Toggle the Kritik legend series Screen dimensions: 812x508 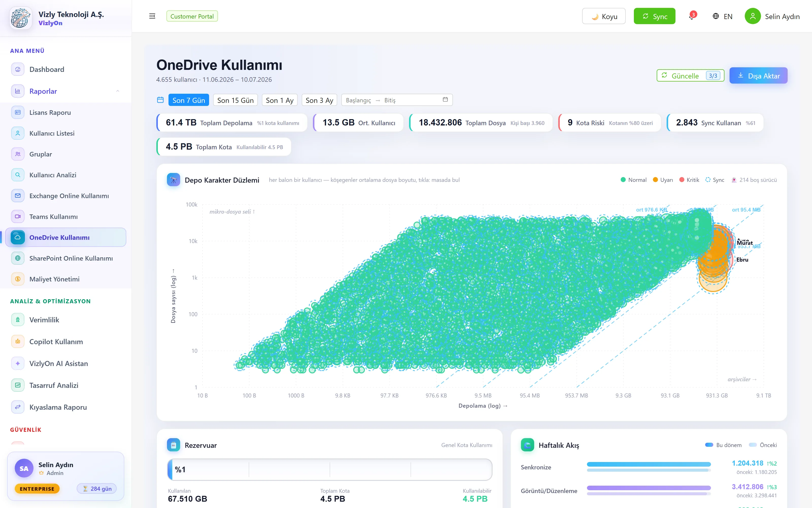click(689, 180)
